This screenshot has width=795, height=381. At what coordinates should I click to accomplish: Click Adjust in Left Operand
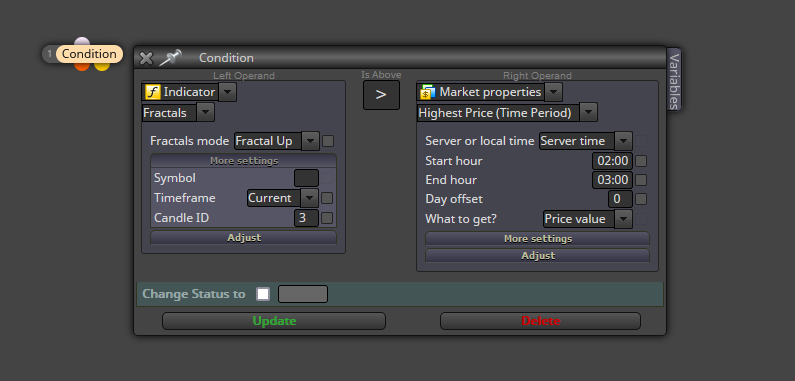click(244, 237)
